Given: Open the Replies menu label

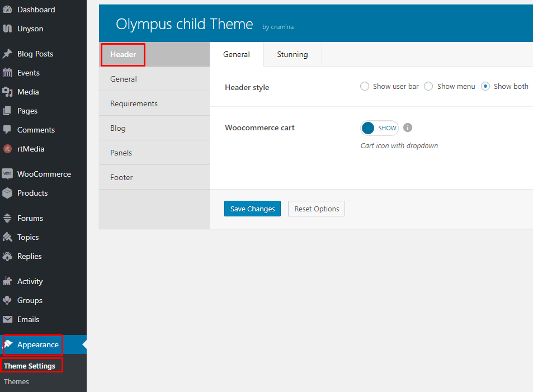Looking at the screenshot, I should click(29, 256).
